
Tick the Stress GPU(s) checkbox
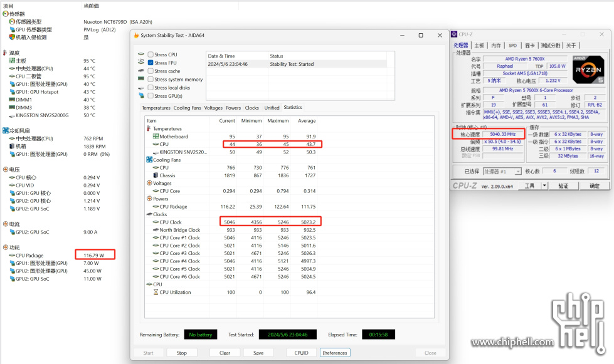pos(151,96)
